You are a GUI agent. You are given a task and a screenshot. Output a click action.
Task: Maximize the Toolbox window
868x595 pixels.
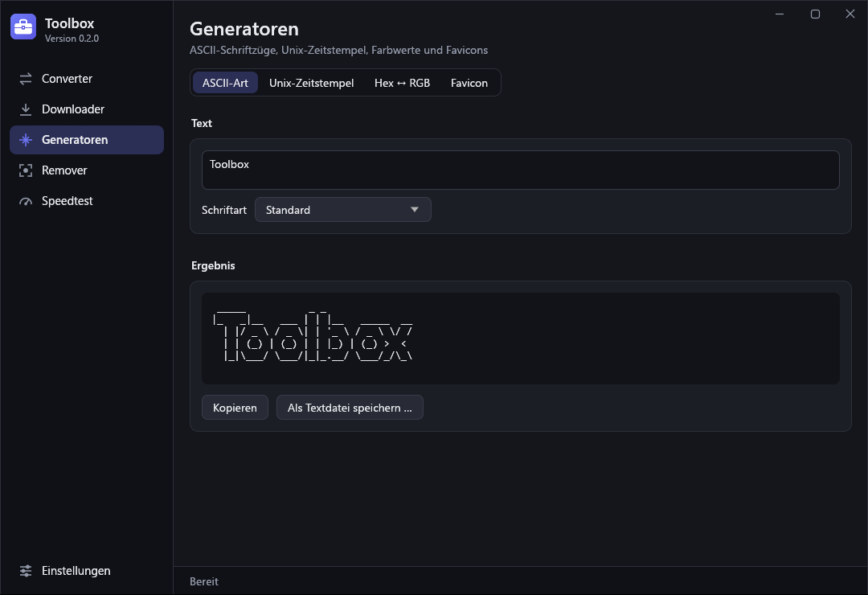[815, 14]
